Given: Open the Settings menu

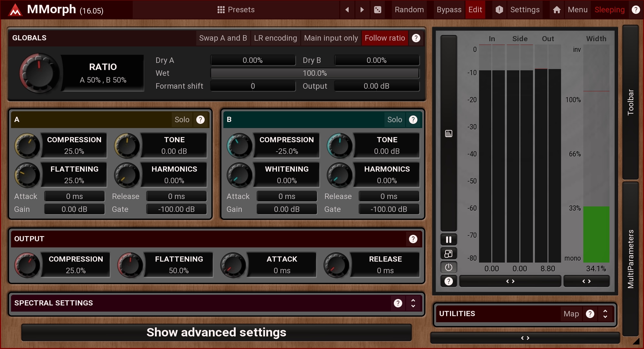Looking at the screenshot, I should [525, 10].
